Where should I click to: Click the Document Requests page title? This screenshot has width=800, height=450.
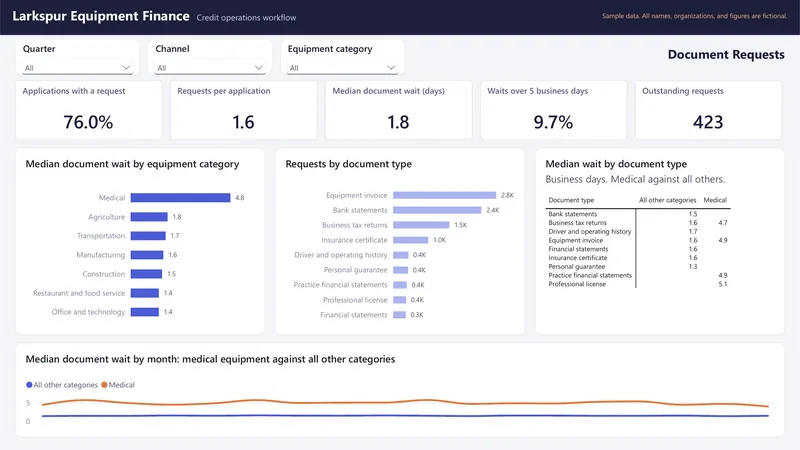pyautogui.click(x=726, y=55)
